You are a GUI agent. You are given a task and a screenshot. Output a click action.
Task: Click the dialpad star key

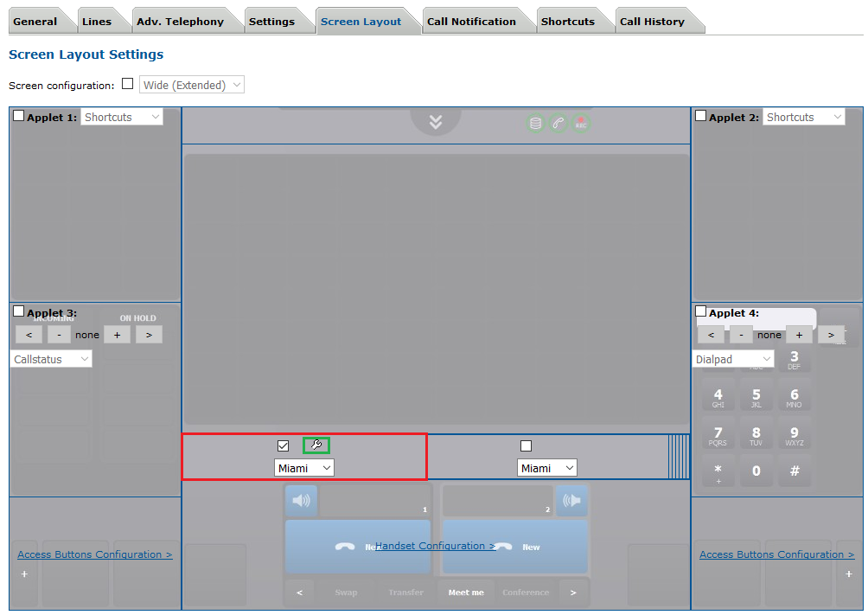[718, 471]
